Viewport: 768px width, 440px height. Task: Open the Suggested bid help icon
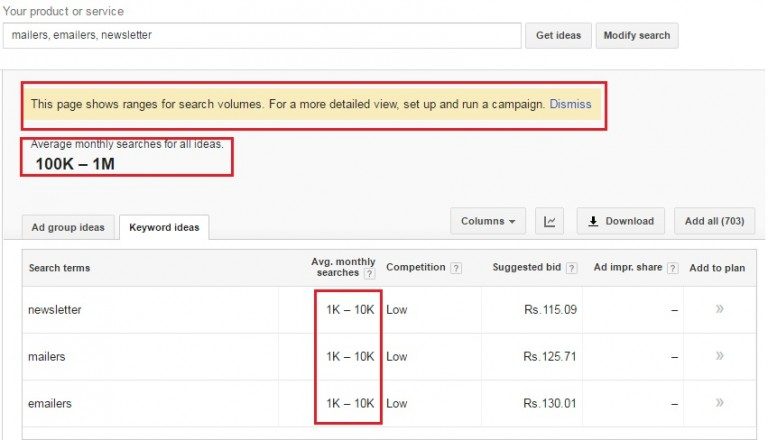[572, 268]
